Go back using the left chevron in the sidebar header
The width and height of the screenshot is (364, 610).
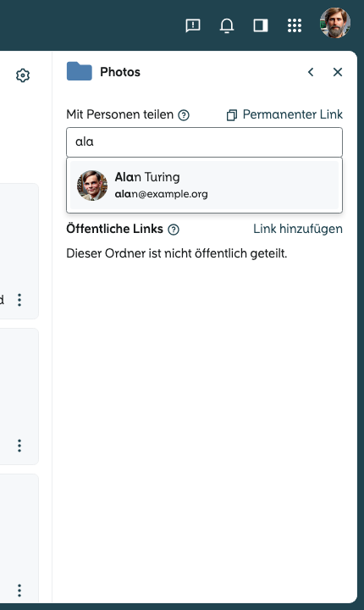[x=311, y=72]
